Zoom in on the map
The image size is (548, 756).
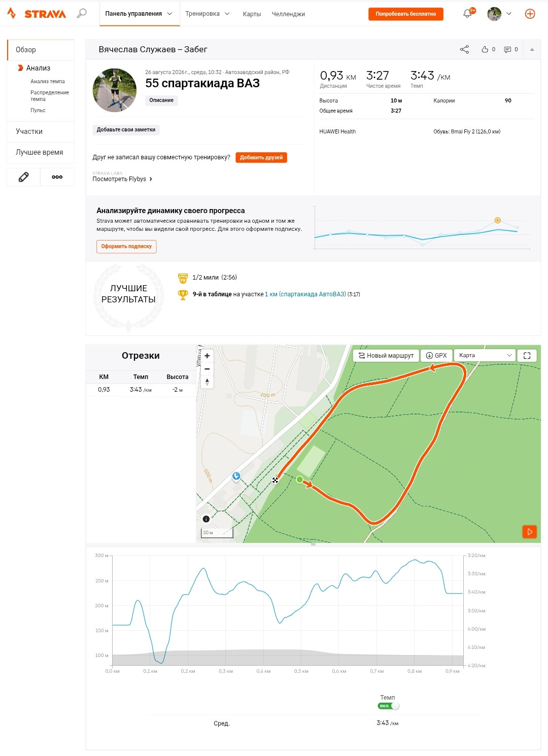click(207, 356)
